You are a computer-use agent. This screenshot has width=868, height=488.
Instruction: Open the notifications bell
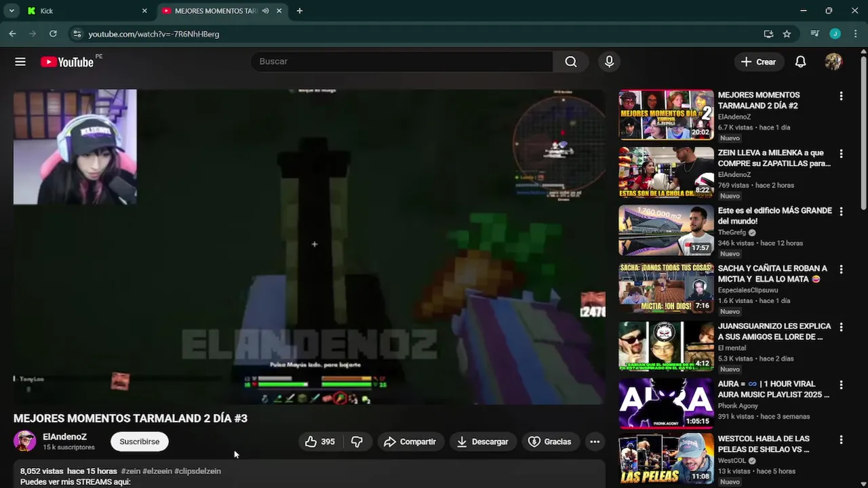pos(800,62)
